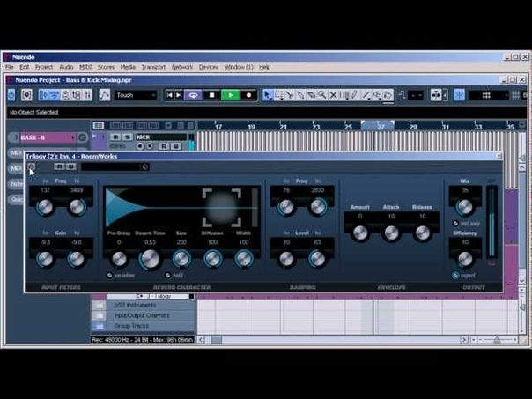The image size is (532, 399).
Task: Open the Transport menu
Action: pos(153,67)
